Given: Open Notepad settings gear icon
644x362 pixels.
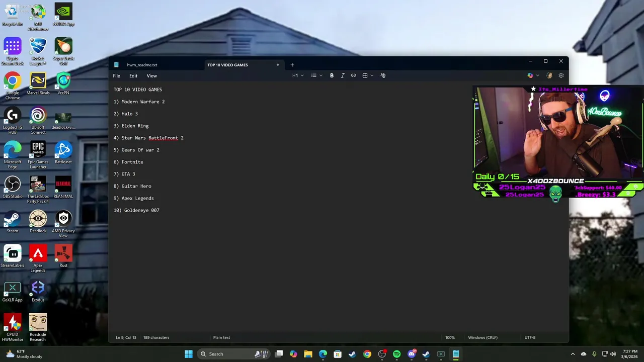Looking at the screenshot, I should point(561,75).
